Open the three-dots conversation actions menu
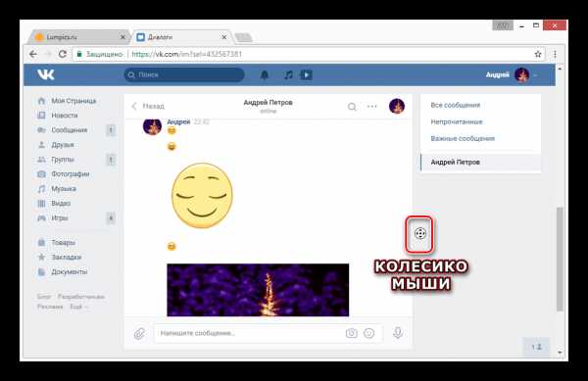588x381 pixels. [x=372, y=107]
